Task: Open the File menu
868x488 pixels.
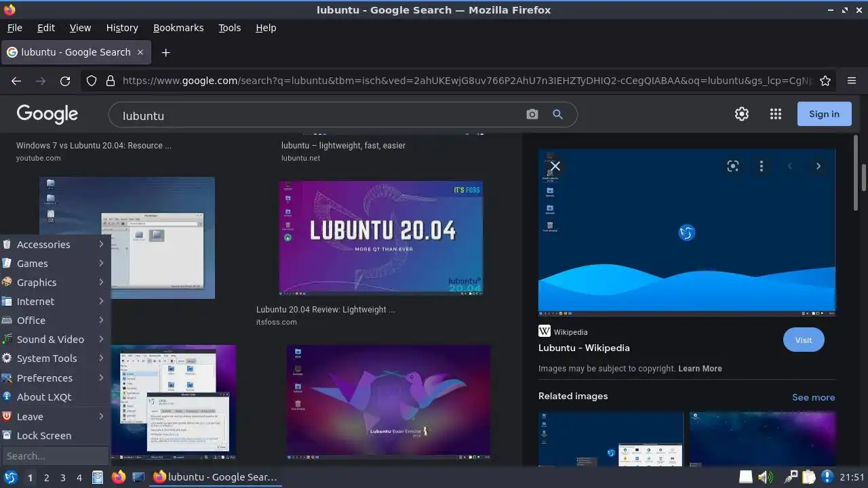Action: point(14,28)
